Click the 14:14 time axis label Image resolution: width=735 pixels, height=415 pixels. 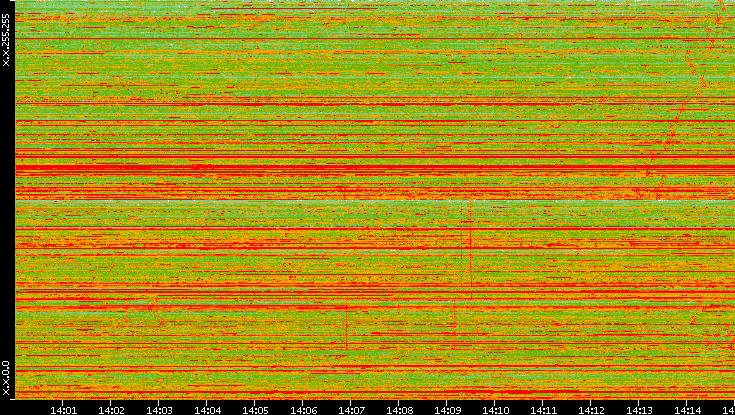[687, 410]
